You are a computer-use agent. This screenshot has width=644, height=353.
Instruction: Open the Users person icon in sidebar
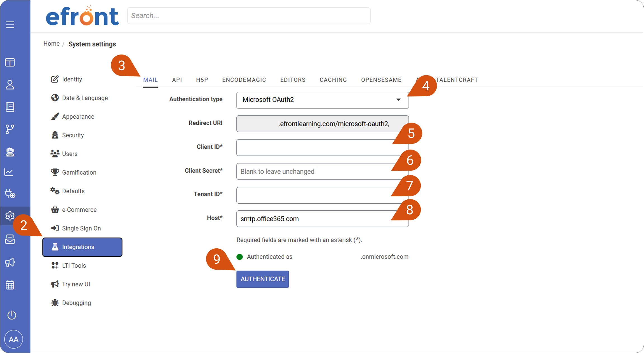click(x=10, y=84)
